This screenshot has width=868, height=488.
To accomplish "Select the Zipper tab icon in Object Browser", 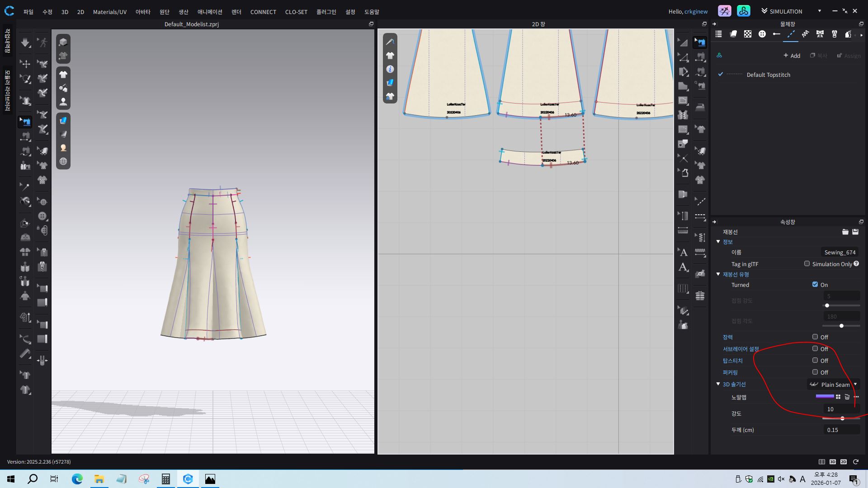I will [x=834, y=34].
